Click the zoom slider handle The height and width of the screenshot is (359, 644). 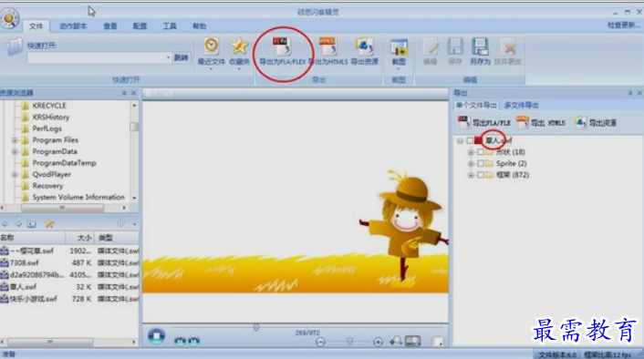pyautogui.click(x=349, y=342)
